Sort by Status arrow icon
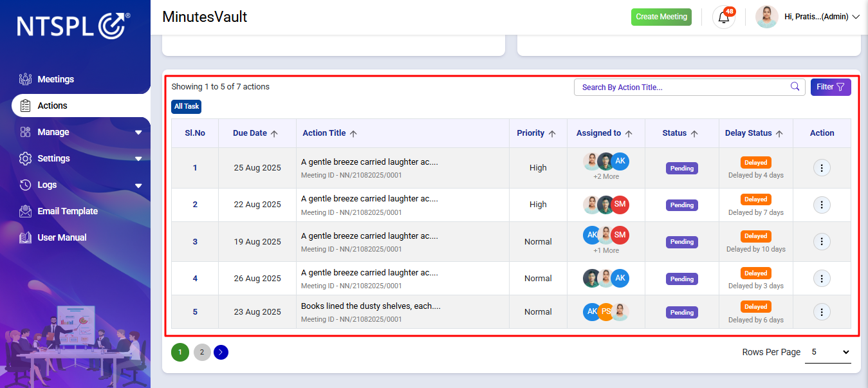This screenshot has width=868, height=388. [694, 134]
